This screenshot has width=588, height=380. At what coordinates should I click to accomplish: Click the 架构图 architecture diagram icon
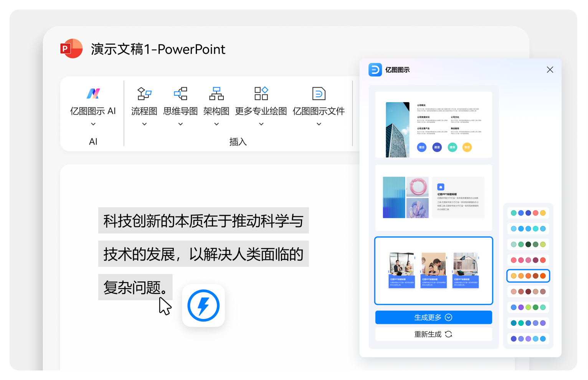click(216, 93)
